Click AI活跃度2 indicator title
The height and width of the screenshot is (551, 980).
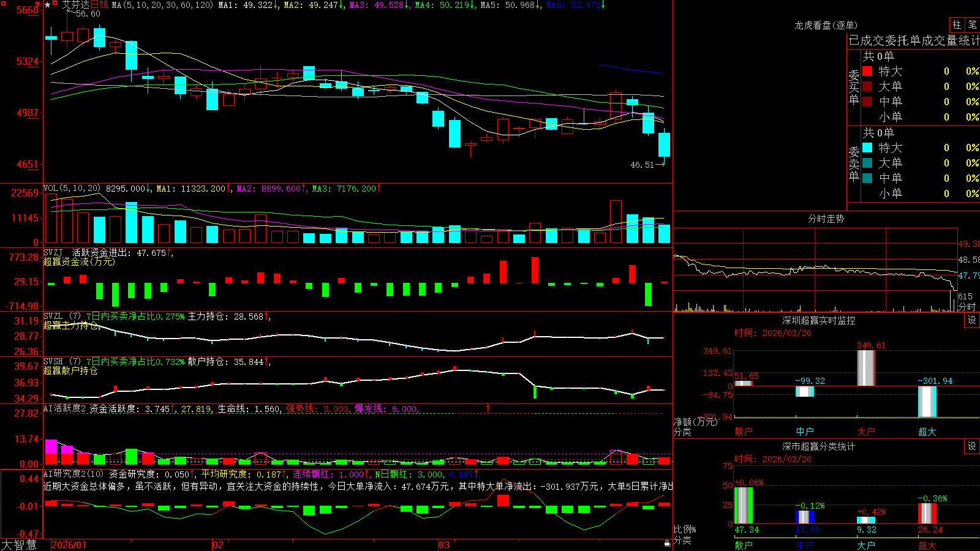click(65, 408)
